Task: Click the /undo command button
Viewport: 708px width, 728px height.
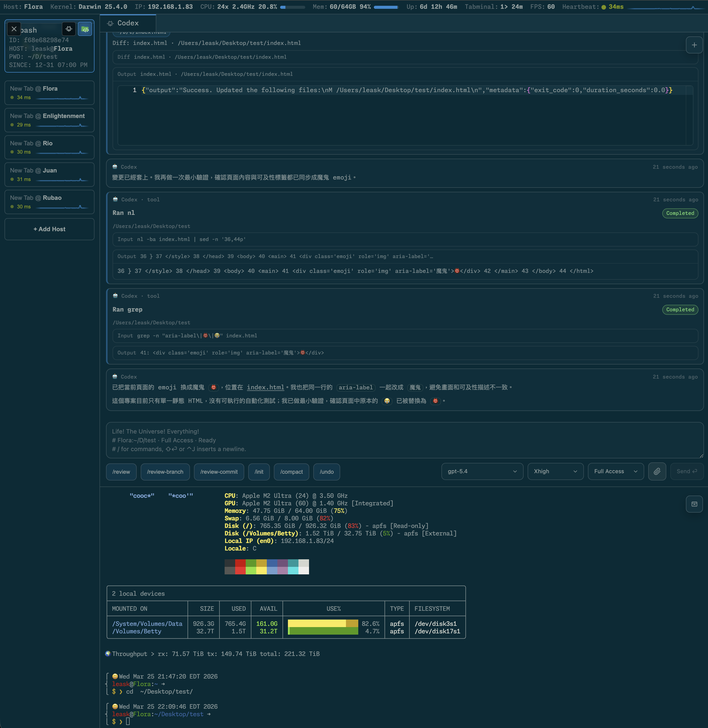Action: point(326,472)
